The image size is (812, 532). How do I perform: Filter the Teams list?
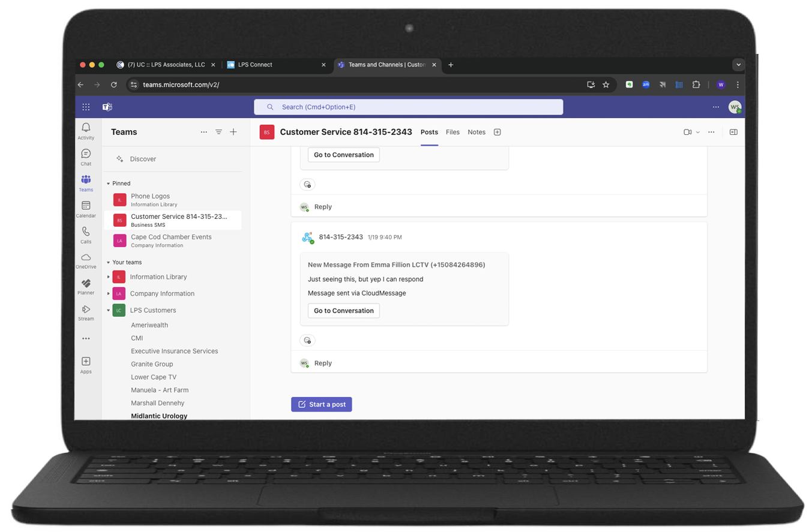click(x=219, y=132)
